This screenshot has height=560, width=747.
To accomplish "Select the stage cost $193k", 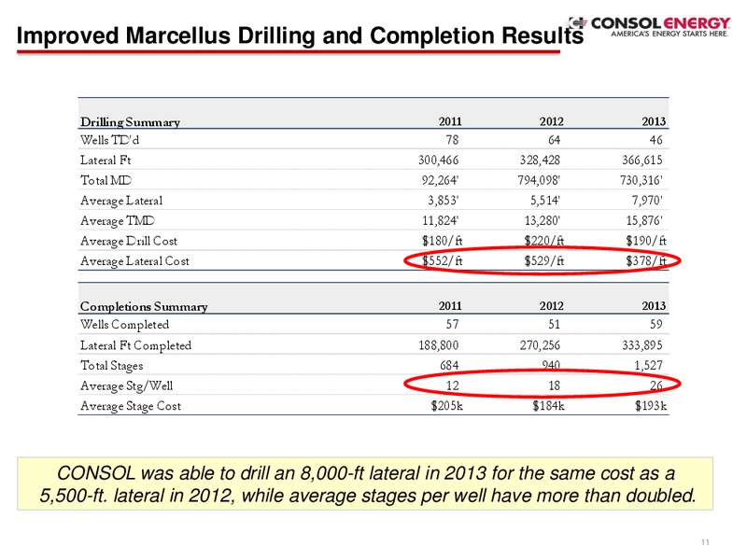I will click(x=650, y=406).
